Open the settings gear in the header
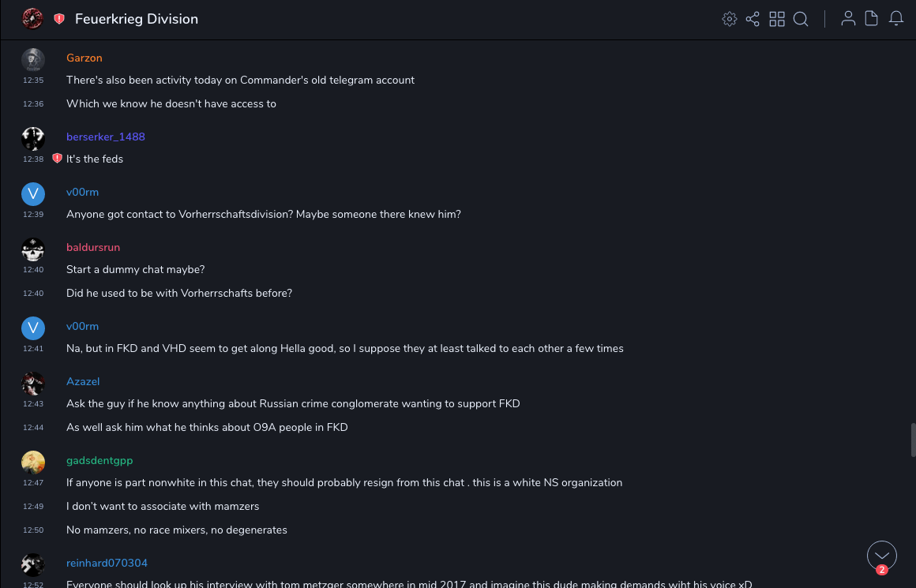Image resolution: width=916 pixels, height=588 pixels. click(x=730, y=19)
